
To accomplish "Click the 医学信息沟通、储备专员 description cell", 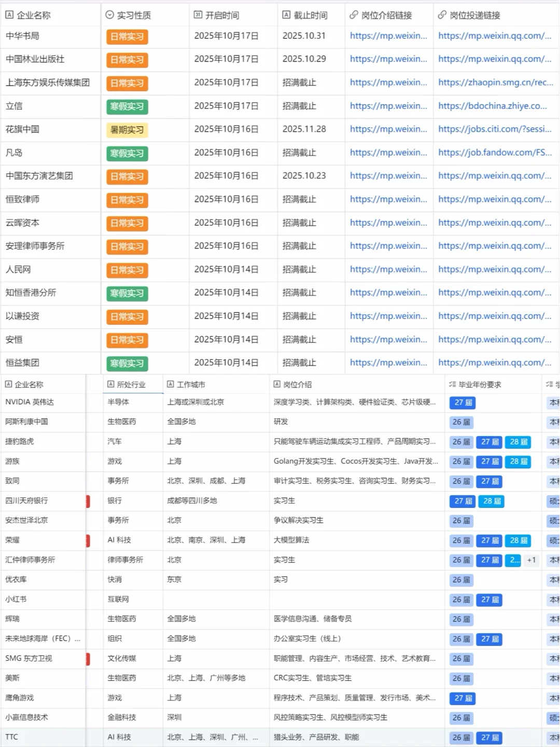I will click(x=357, y=619).
